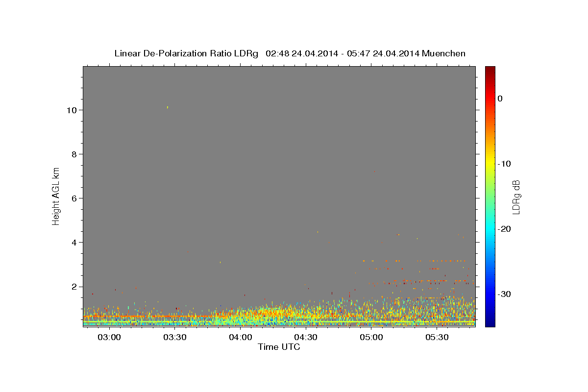The height and width of the screenshot is (392, 588).
Task: Click the height tick label 8
Action: 73,154
